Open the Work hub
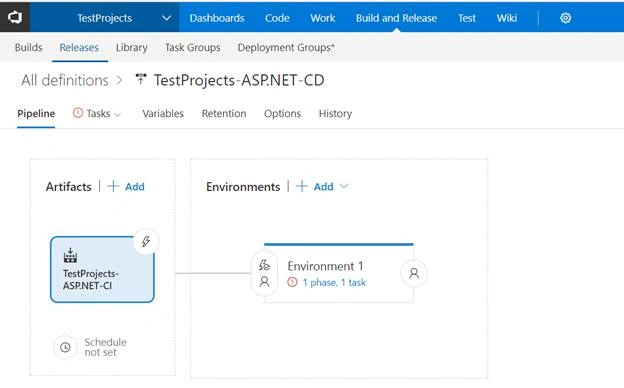 point(323,18)
